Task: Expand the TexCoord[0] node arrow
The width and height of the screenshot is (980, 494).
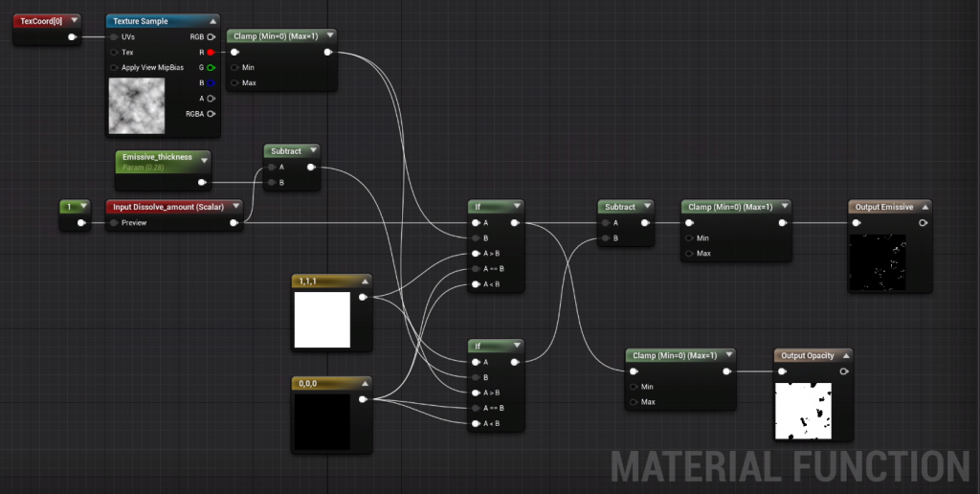Action: pyautogui.click(x=73, y=21)
